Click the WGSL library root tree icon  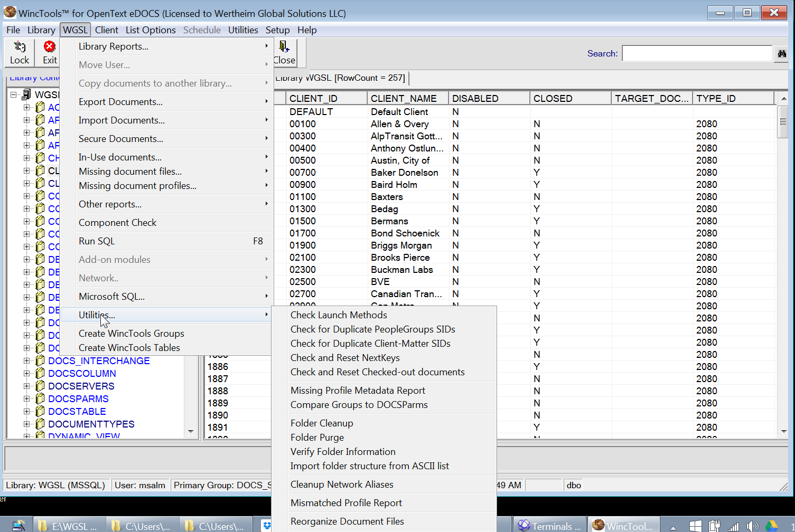(x=26, y=94)
